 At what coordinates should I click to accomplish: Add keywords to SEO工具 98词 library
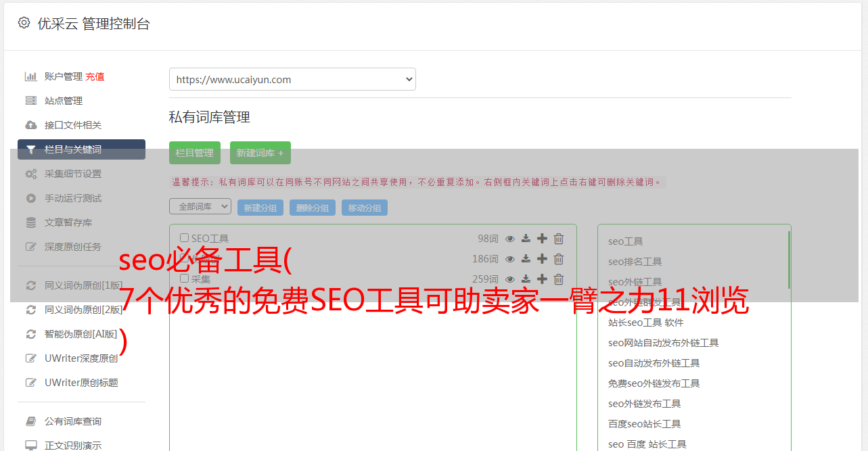point(542,239)
